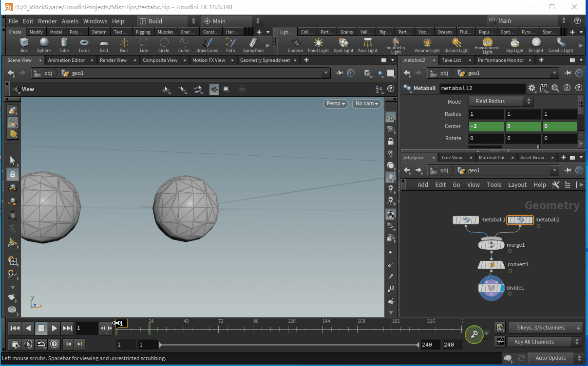The image size is (588, 366).
Task: Switch to the Render View tab
Action: 113,60
